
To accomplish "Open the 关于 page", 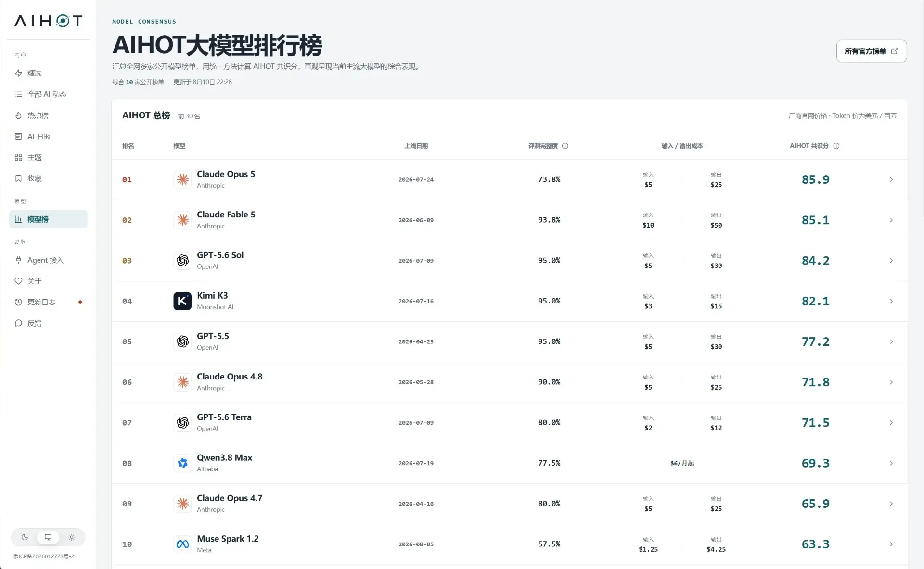I will pyautogui.click(x=48, y=281).
